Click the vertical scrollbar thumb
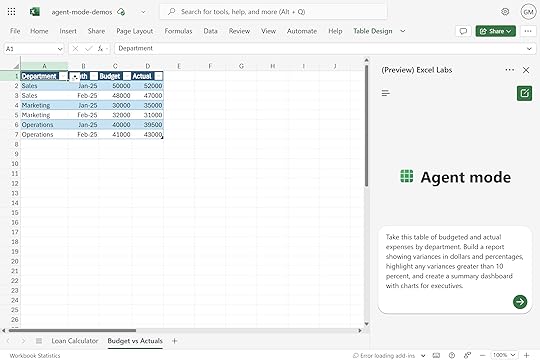Image resolution: width=540 pixels, height=360 pixels. 366,126
